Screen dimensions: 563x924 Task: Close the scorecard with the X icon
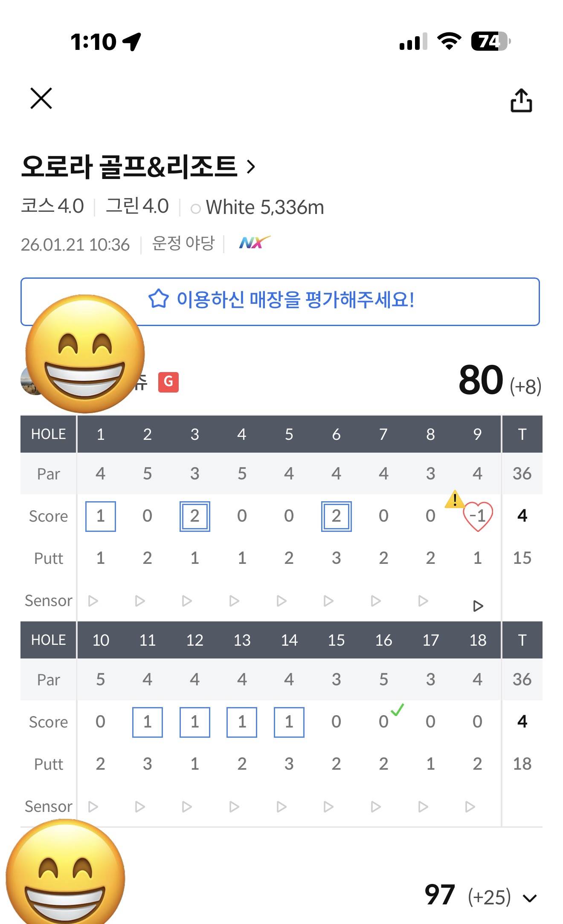41,98
